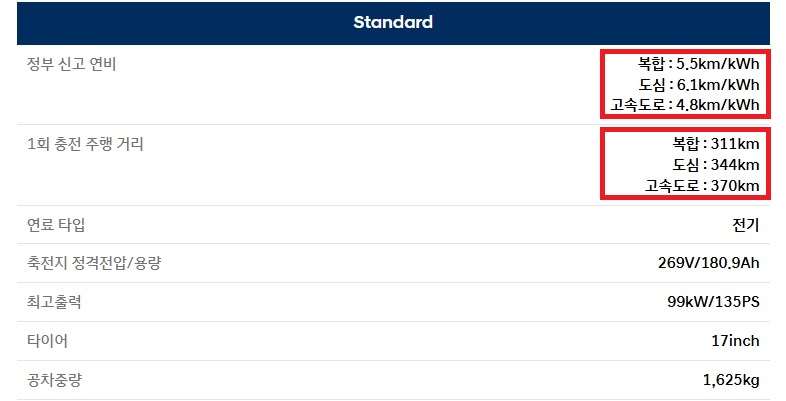The image size is (786, 401).
Task: Select the 타이어 row label
Action: 49,341
